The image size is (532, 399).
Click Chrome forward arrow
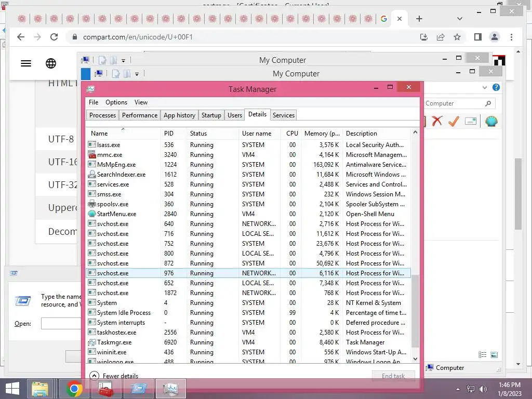37,37
